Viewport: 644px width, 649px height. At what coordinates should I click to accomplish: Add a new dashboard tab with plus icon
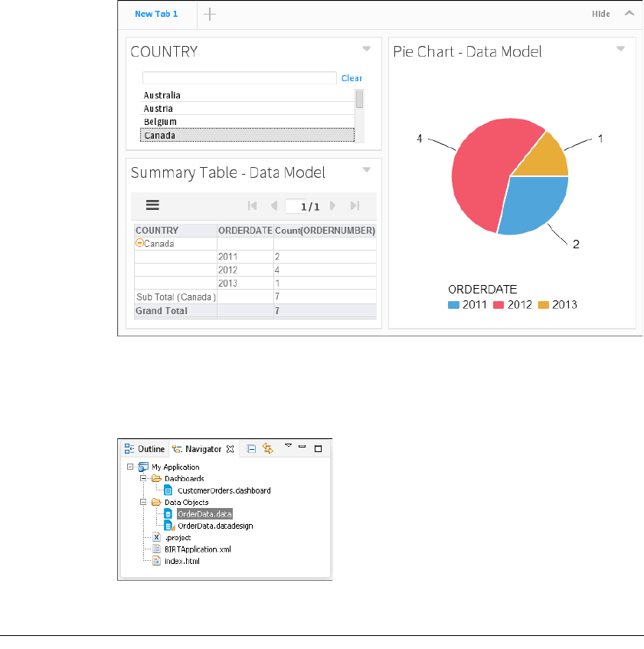pyautogui.click(x=210, y=14)
